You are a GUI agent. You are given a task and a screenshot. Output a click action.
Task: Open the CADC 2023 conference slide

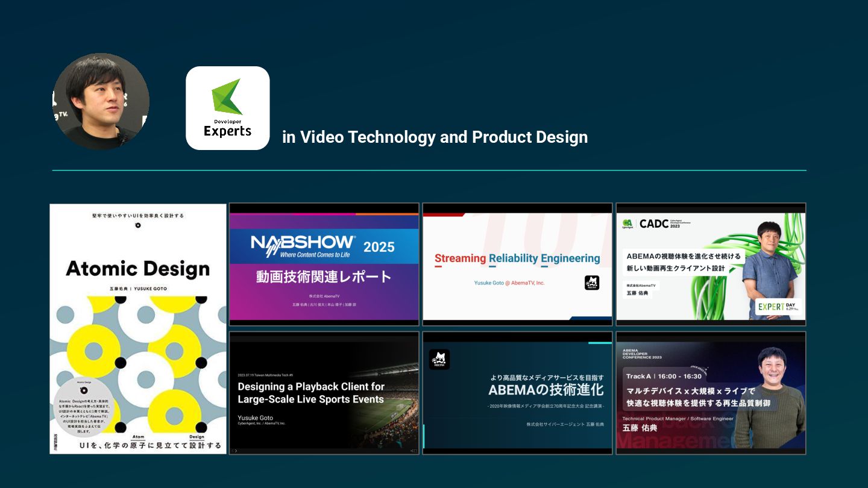pyautogui.click(x=711, y=264)
